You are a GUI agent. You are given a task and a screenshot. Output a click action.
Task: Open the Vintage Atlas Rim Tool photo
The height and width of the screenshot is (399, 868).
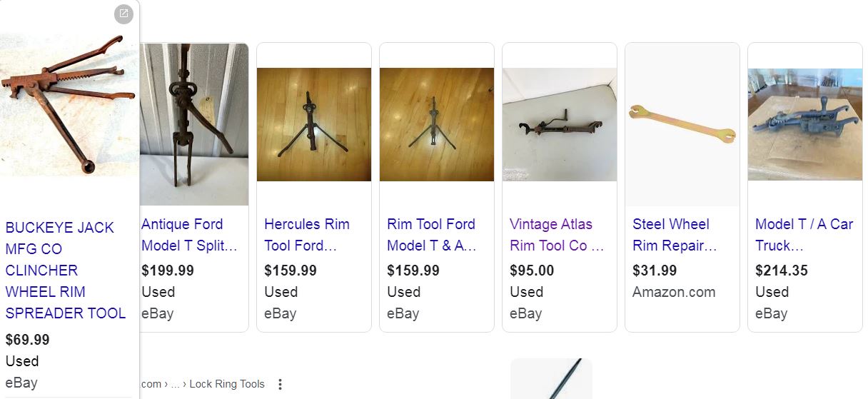560,124
